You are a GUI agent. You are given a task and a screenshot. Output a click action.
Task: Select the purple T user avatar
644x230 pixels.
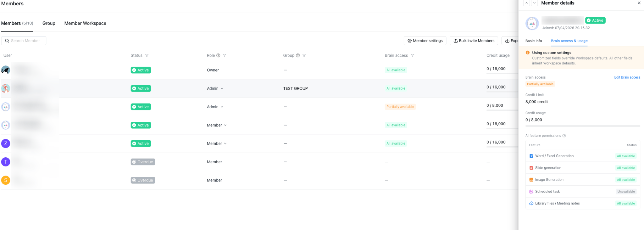tap(6, 162)
